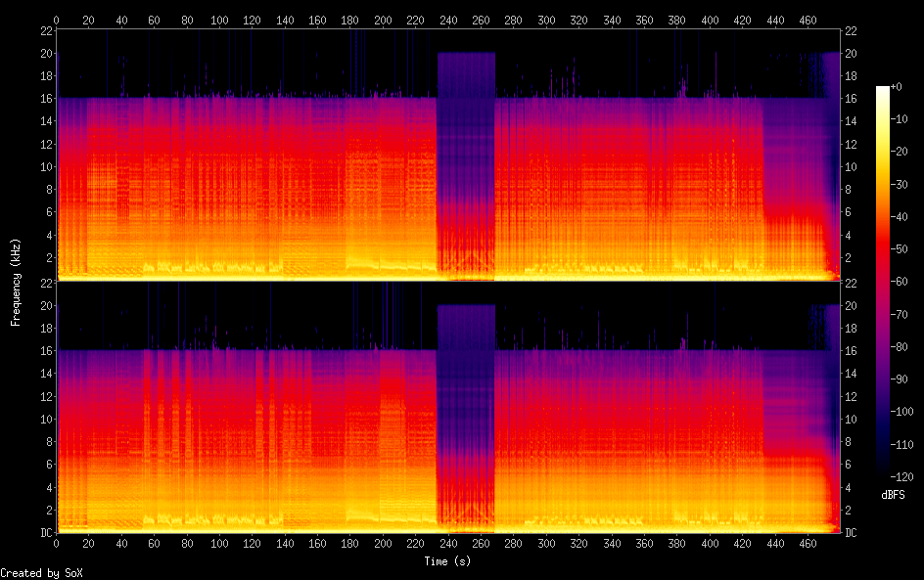This screenshot has width=924, height=580.
Task: Click the 240 tick on the bottom time axis
Action: point(448,542)
